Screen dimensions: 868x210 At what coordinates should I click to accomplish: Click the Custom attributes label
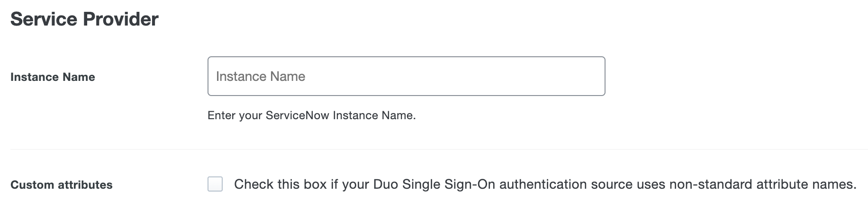coord(62,185)
